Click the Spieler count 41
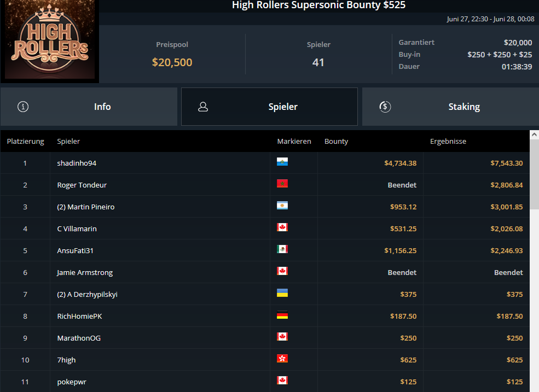539x392 pixels. [x=318, y=62]
